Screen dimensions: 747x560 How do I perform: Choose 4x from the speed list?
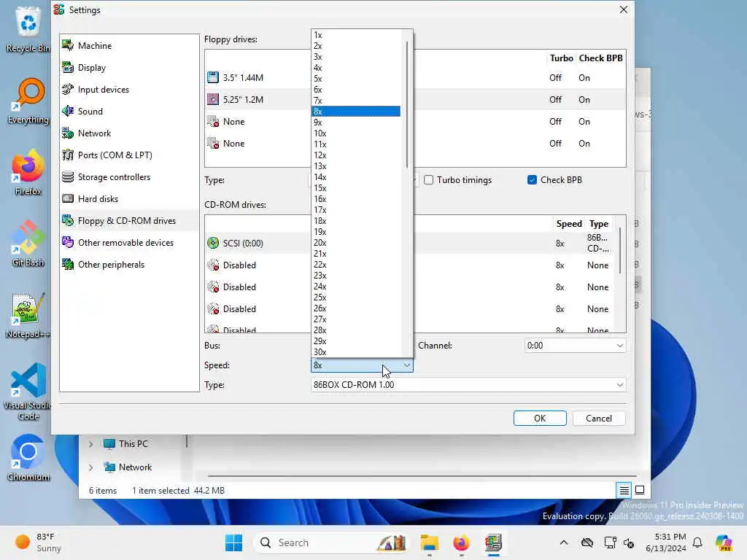(356, 68)
